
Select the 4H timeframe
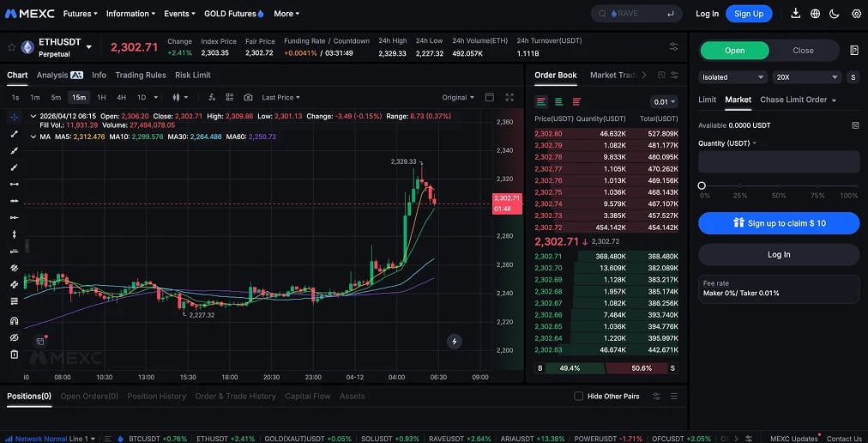click(x=121, y=97)
